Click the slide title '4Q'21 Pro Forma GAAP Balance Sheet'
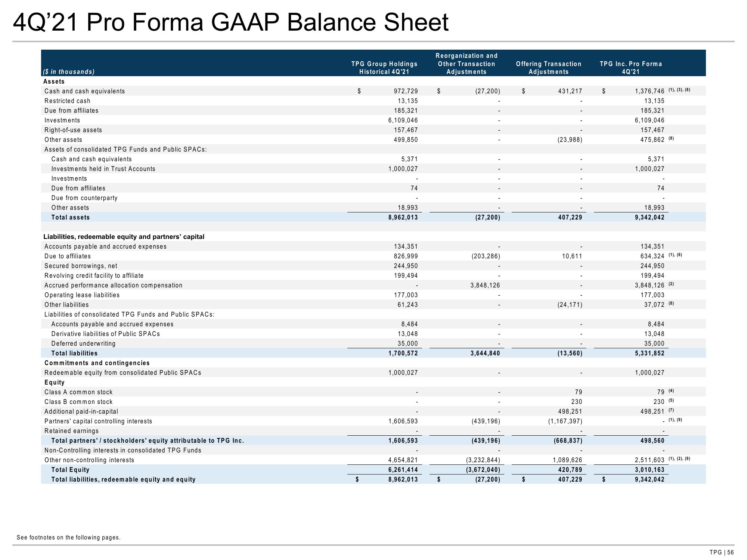This screenshot has width=747, height=560. tap(230, 22)
